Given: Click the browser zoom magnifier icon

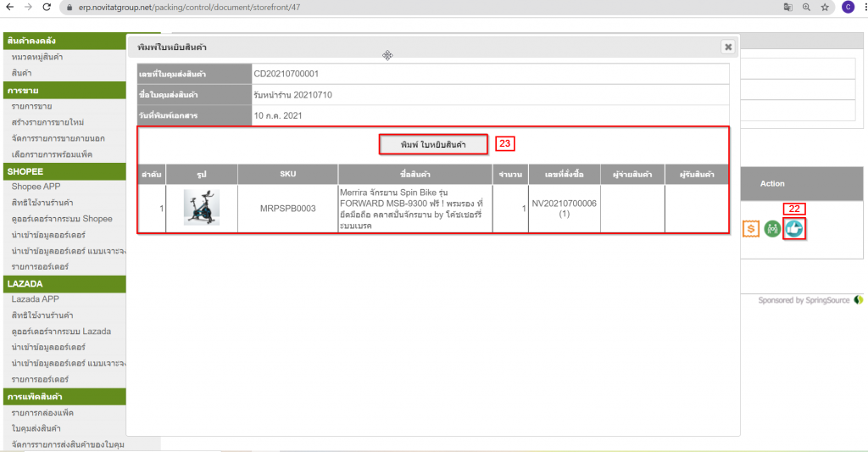Looking at the screenshot, I should 805,7.
